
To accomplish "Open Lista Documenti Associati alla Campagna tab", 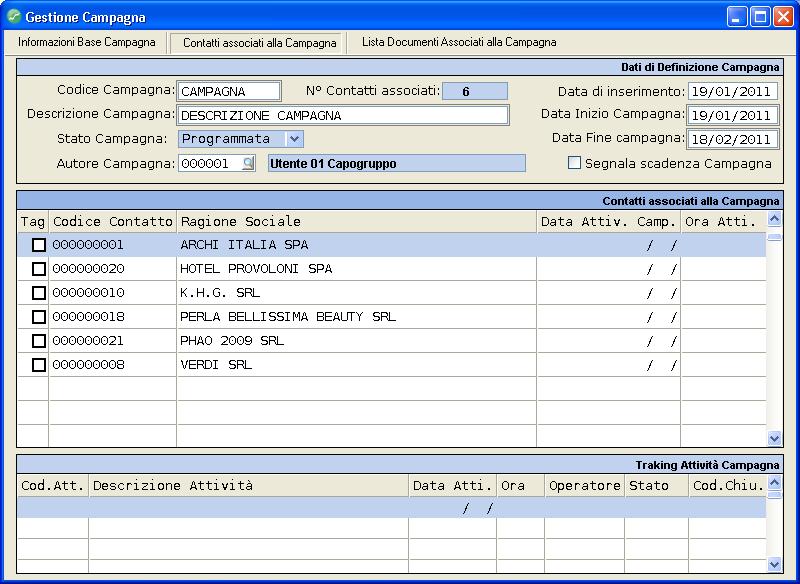I will [x=459, y=43].
